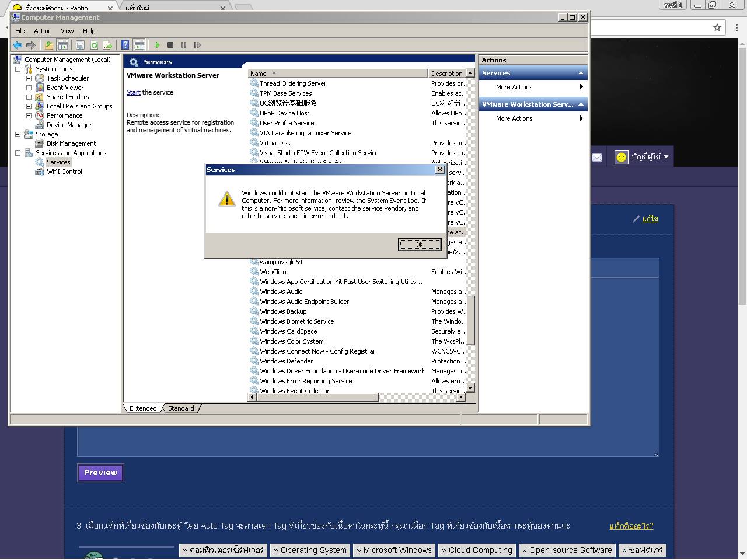Click the Disk Management icon in tree
This screenshot has width=747, height=560.
tap(40, 143)
